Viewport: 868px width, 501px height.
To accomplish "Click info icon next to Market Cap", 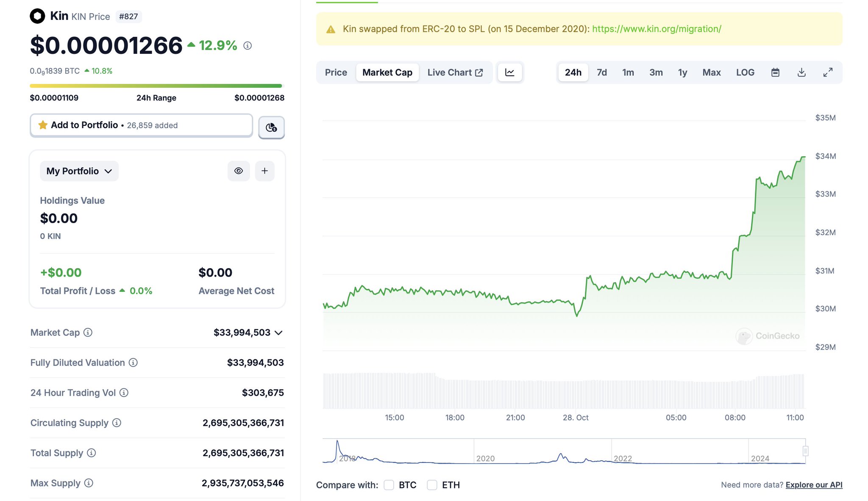I will pyautogui.click(x=88, y=333).
